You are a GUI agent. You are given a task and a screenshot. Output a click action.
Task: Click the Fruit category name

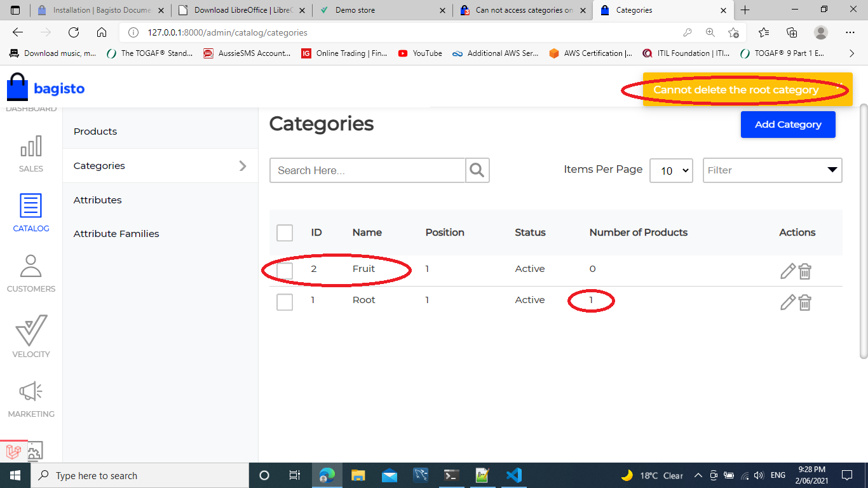click(x=363, y=269)
